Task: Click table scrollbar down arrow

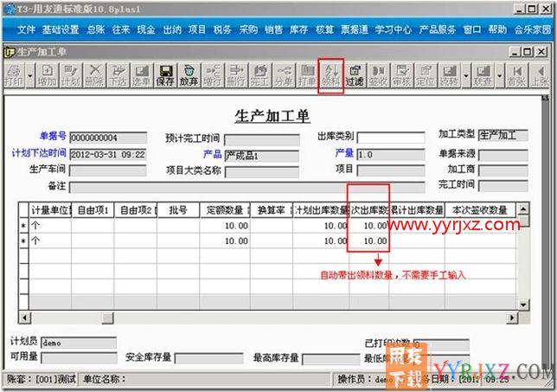Action: 523,305
